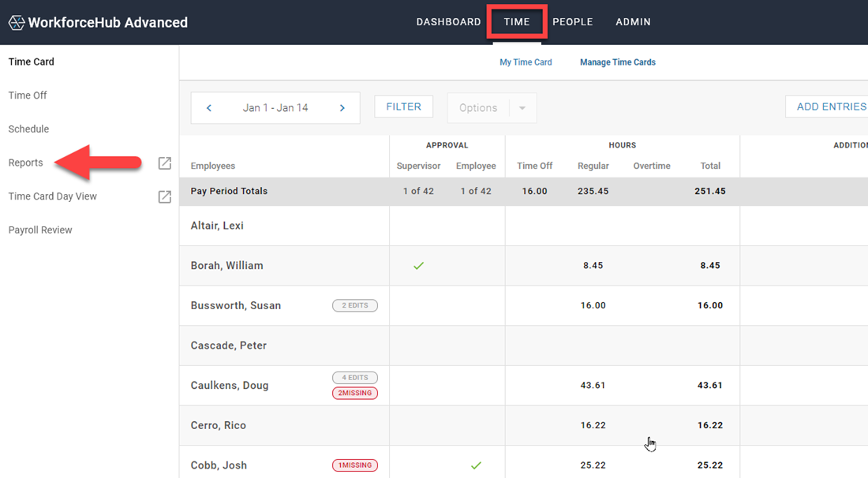Open Reports using its external-link icon
The image size is (868, 478).
tap(164, 162)
